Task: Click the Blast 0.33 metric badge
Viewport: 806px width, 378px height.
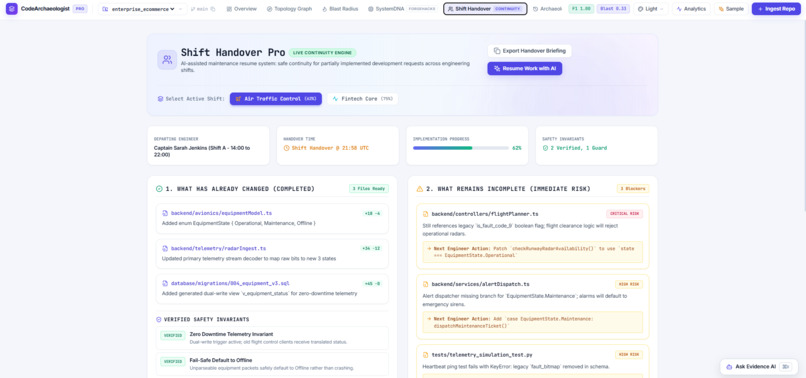Action: click(613, 9)
